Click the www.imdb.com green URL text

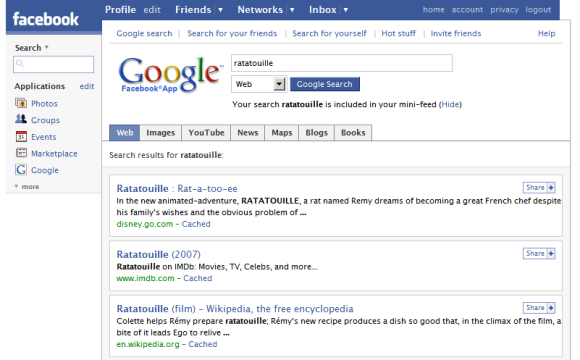point(145,279)
